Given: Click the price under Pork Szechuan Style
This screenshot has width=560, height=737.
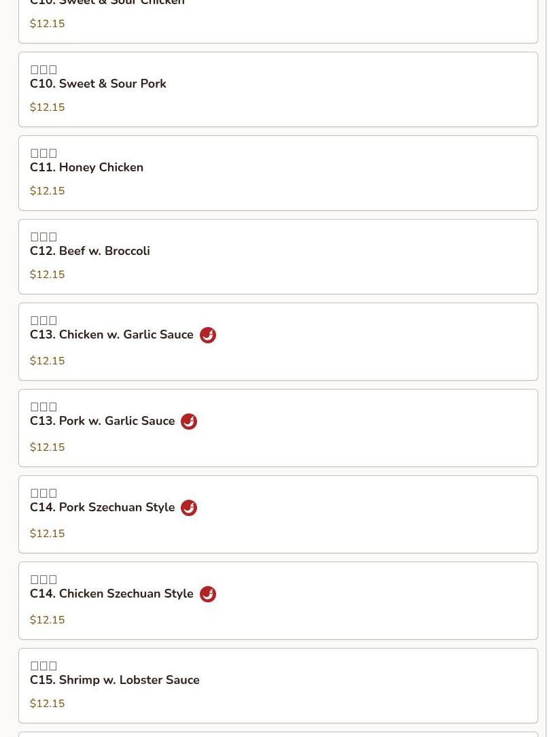Looking at the screenshot, I should click(x=48, y=534).
